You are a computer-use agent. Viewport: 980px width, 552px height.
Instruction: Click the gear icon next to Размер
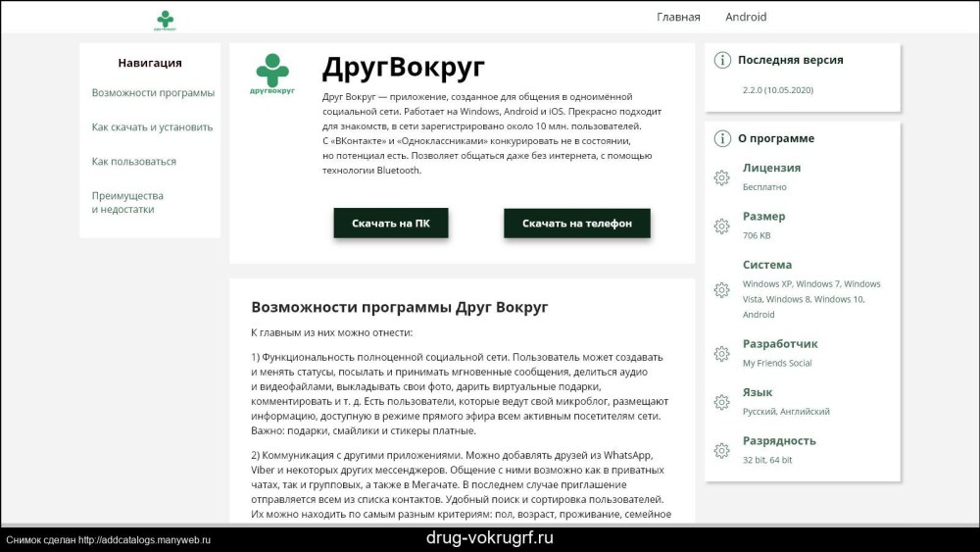(722, 226)
